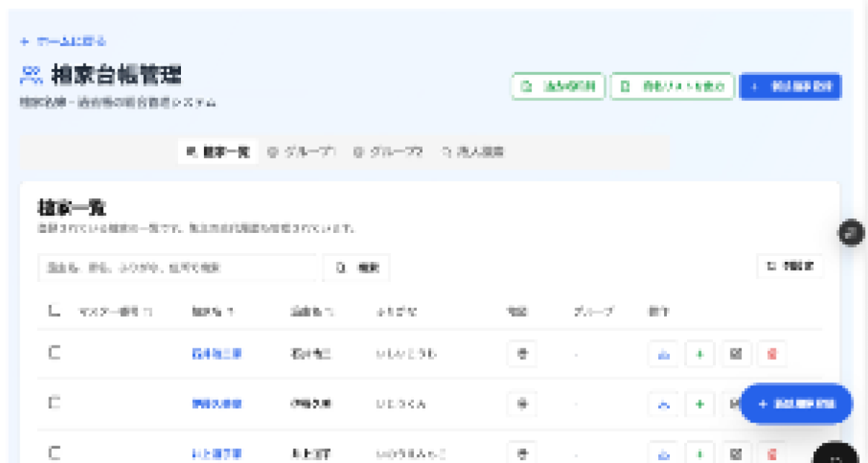The height and width of the screenshot is (463, 868).
Task: Click the edit icon on 石井 row
Action: (735, 354)
